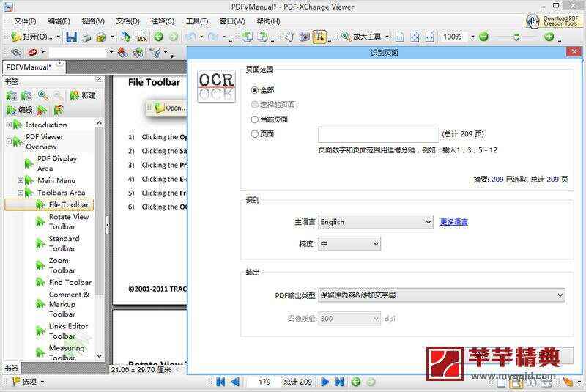This screenshot has height=392, width=586.
Task: Click the binoculars Find icon
Action: (x=16, y=52)
